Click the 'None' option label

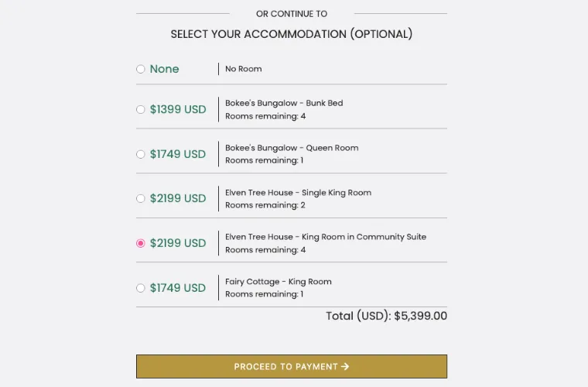coord(164,69)
